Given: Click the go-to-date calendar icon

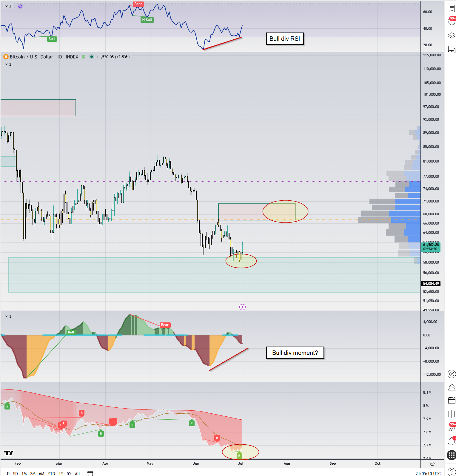Looking at the screenshot, I should coord(90,473).
